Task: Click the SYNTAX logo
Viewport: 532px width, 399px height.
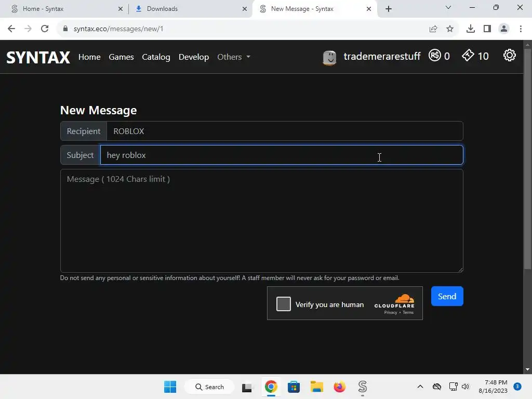Action: [x=38, y=57]
